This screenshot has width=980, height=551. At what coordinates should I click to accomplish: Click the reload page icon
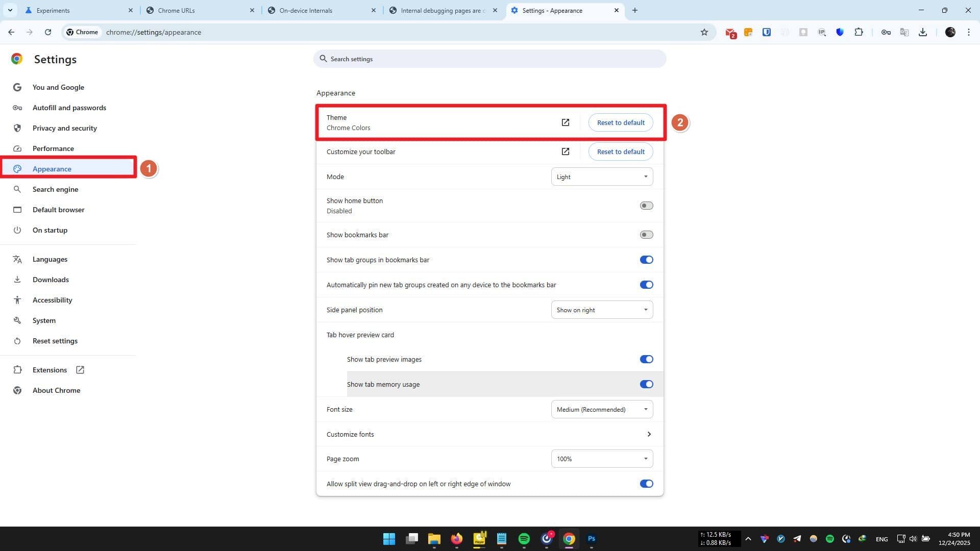[x=48, y=32]
